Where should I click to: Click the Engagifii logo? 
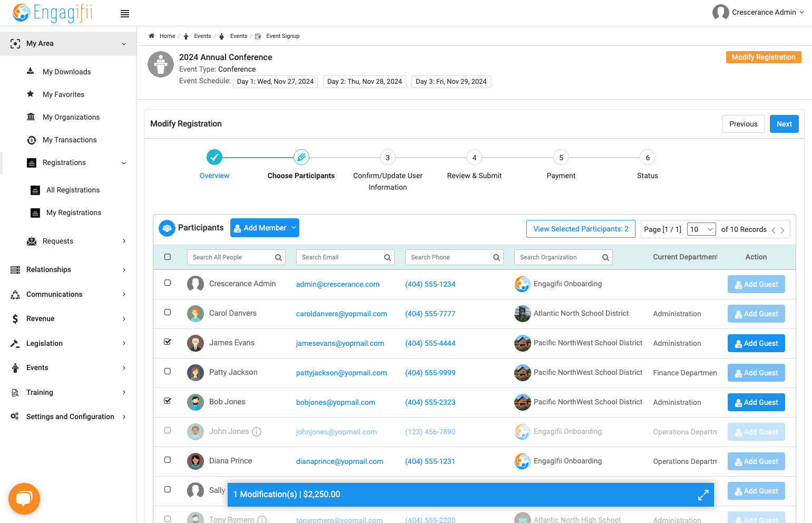point(52,13)
